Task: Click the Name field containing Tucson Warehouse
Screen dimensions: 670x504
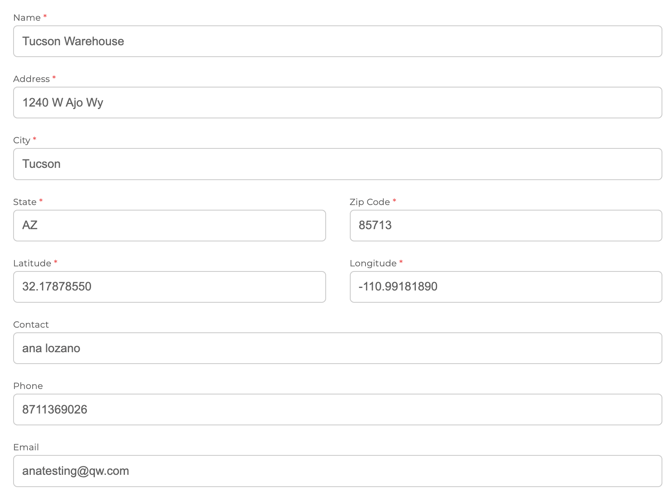Action: [x=337, y=41]
